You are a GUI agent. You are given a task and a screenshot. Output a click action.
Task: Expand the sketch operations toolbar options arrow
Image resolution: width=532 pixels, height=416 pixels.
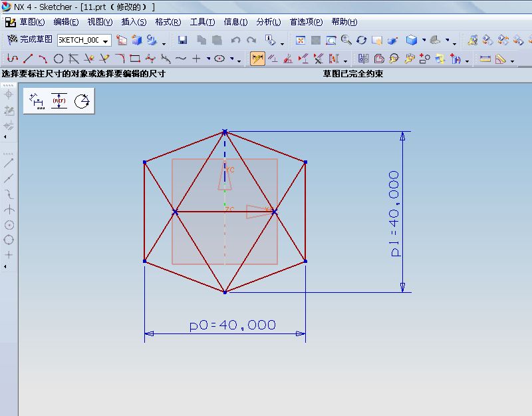(467, 61)
